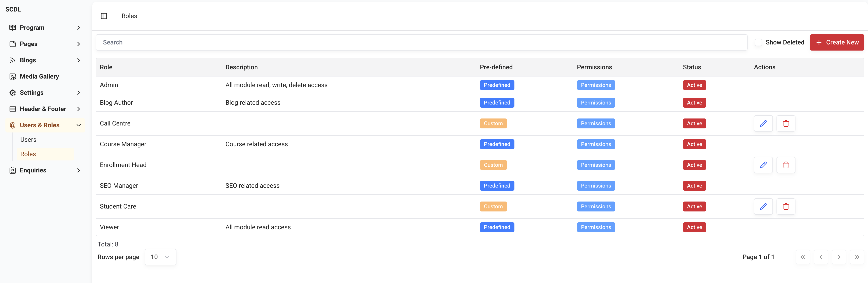The width and height of the screenshot is (868, 283).
Task: Click the Pages document icon
Action: click(x=12, y=44)
